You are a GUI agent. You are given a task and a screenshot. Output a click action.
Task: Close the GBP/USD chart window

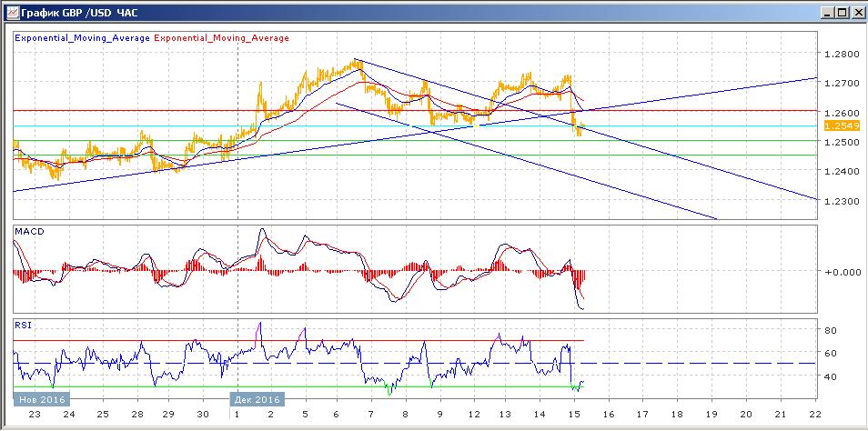point(856,12)
